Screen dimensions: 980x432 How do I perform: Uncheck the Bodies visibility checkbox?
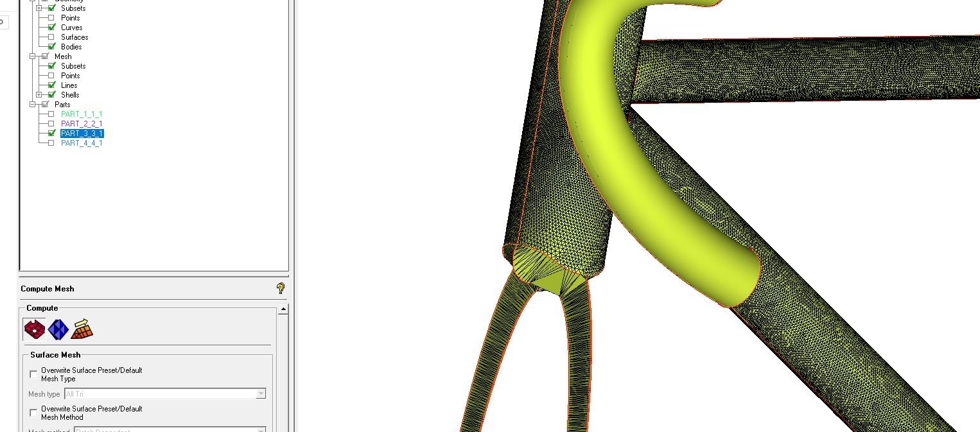pos(51,46)
